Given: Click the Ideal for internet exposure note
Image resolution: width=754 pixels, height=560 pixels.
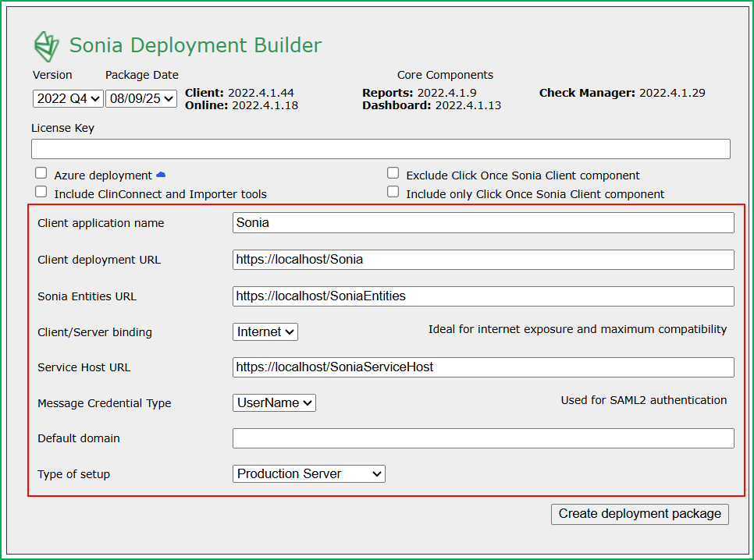Looking at the screenshot, I should [x=578, y=329].
